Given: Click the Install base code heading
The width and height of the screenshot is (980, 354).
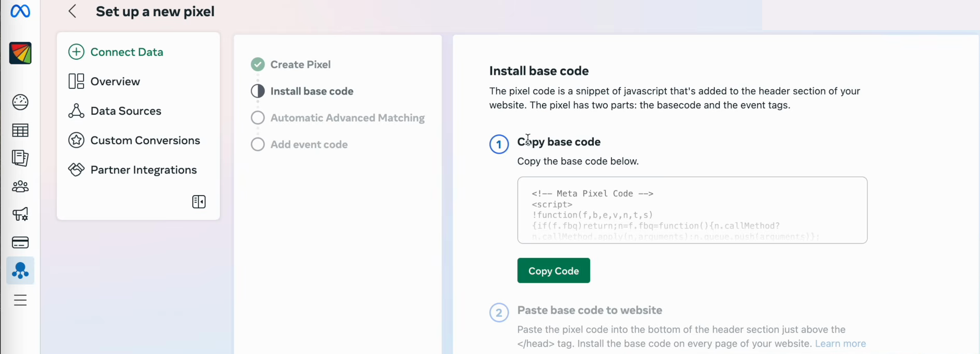Looking at the screenshot, I should [539, 71].
